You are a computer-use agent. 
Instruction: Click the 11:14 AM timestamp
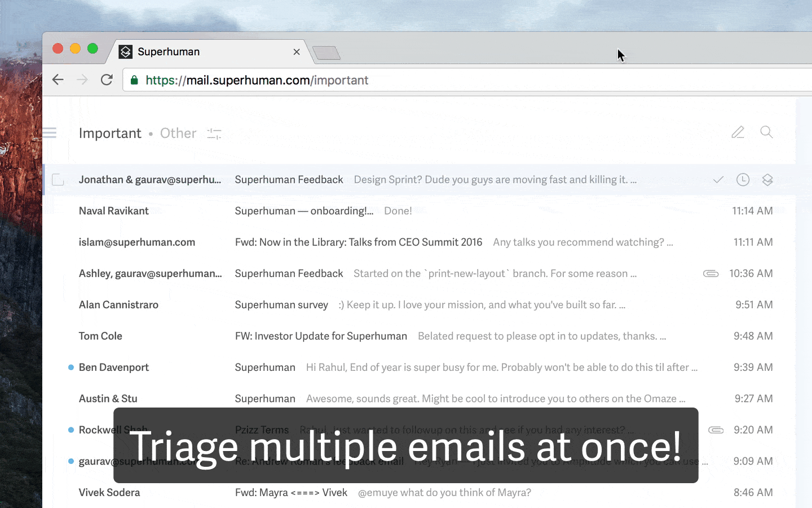point(752,211)
